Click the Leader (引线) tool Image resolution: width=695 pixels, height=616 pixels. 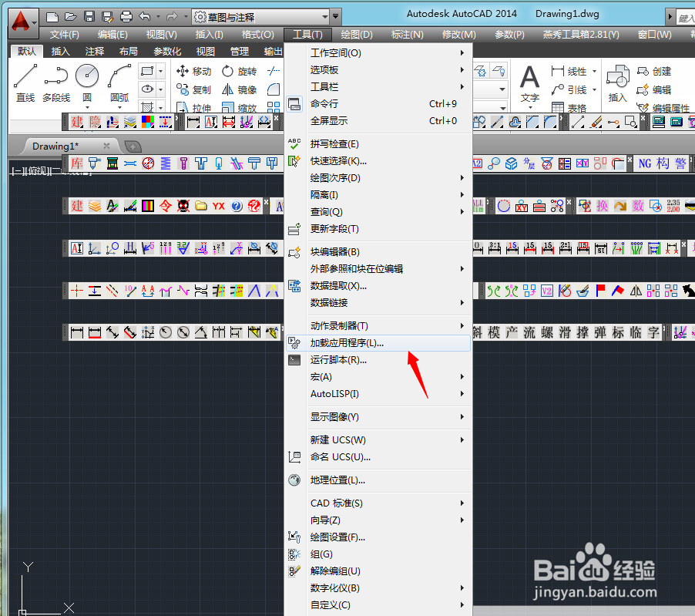(x=569, y=89)
